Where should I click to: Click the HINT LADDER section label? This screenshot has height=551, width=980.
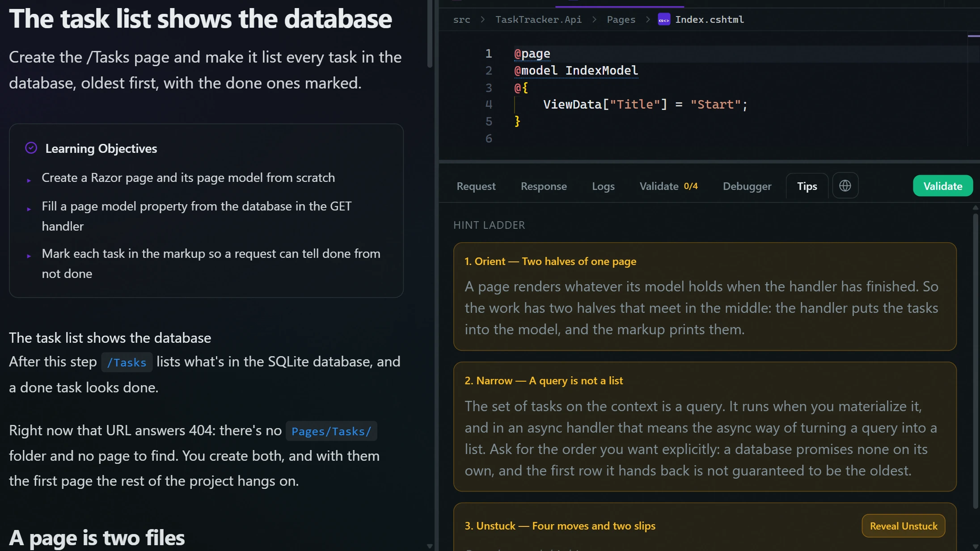(489, 225)
